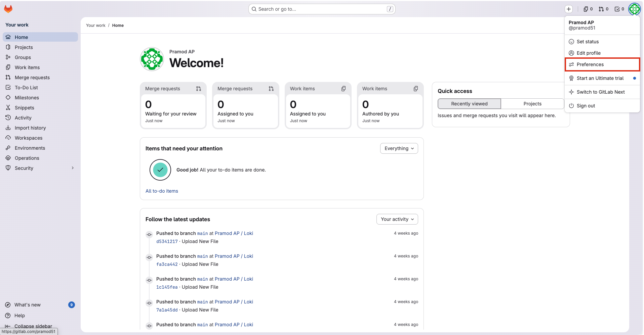644x335 pixels.
Task: Click the Projects icon in sidebar
Action: [x=8, y=47]
